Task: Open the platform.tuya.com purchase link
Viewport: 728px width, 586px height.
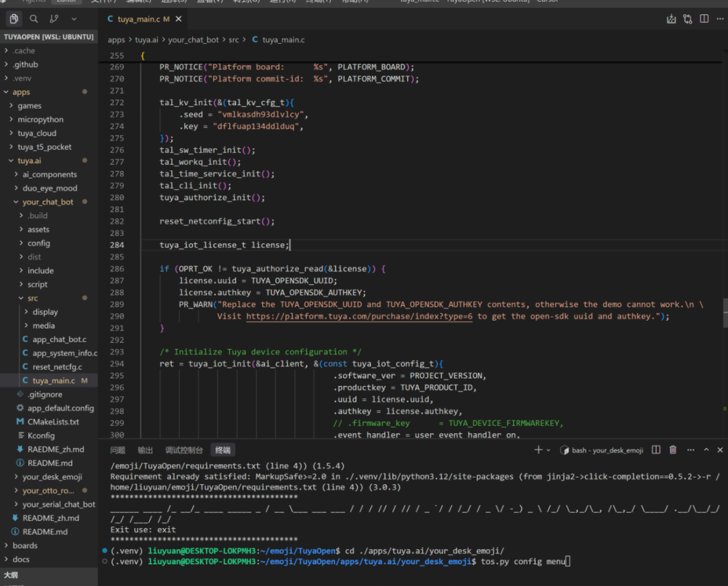Action: click(x=359, y=317)
